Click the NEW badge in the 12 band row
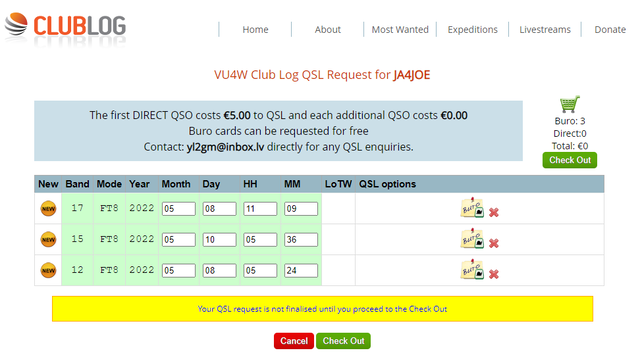 point(48,270)
